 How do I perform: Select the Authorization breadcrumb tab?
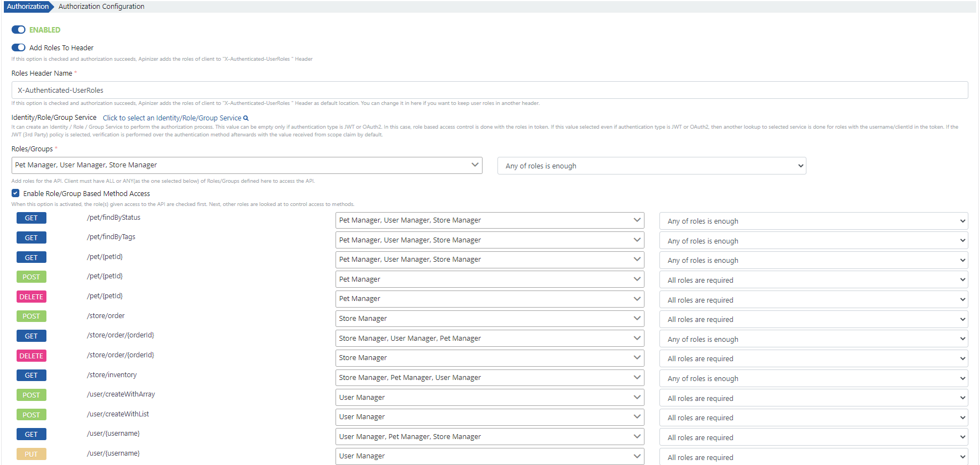[28, 7]
